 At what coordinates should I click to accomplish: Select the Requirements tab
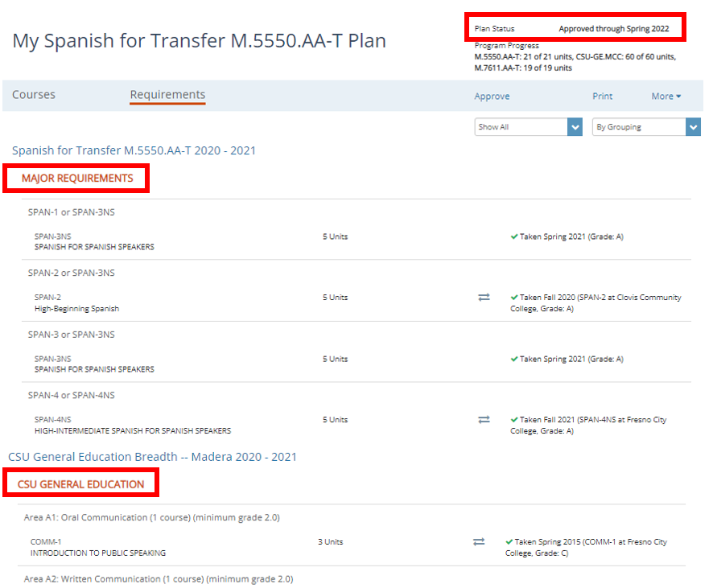(x=167, y=95)
